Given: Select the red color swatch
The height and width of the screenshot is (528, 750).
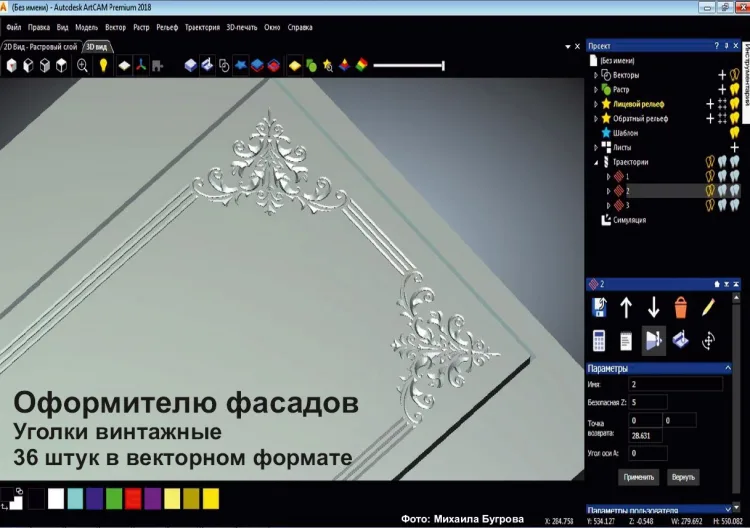Looking at the screenshot, I should [133, 499].
